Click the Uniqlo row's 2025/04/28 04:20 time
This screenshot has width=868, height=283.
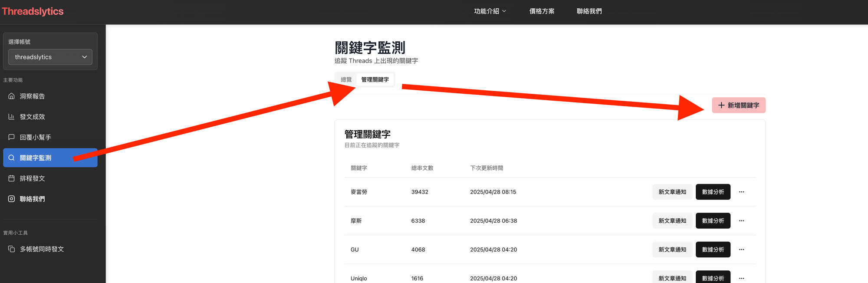(493, 278)
